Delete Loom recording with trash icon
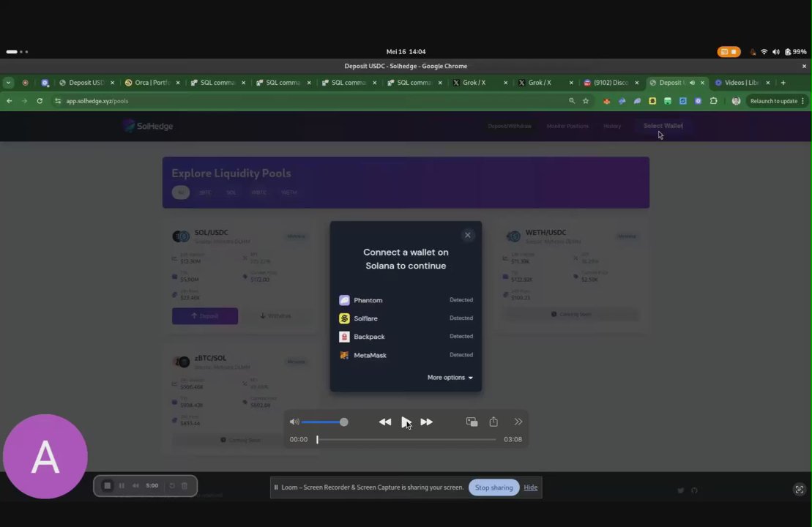The image size is (812, 527). point(185,485)
